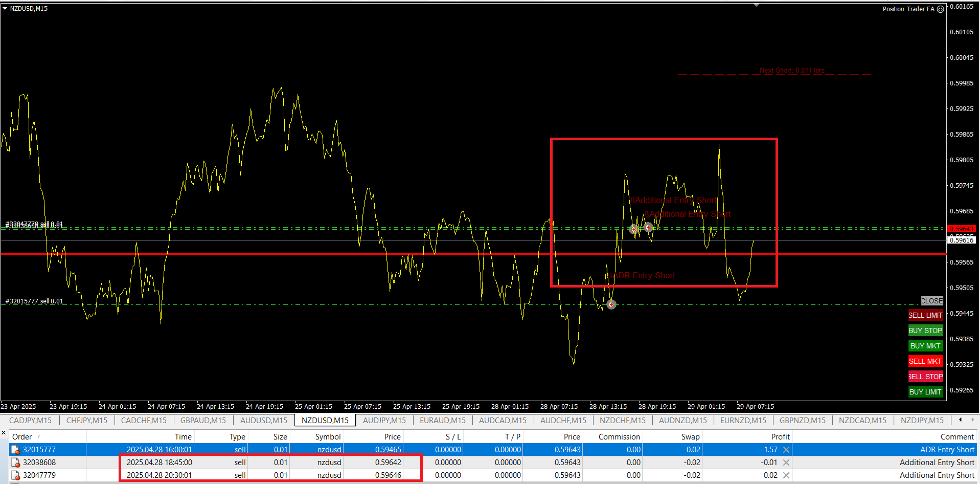Image resolution: width=980 pixels, height=484 pixels.
Task: Click the Position Trader EA smiley icon
Action: coord(940,9)
